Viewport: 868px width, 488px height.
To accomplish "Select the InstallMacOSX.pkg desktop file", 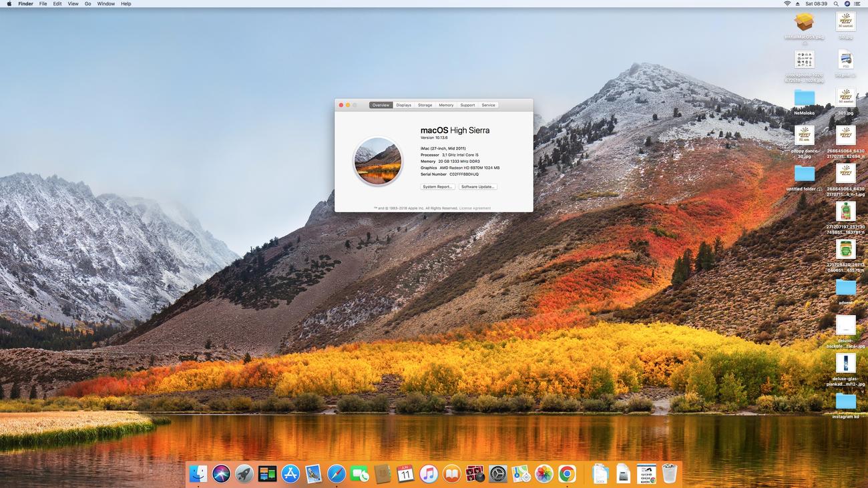I will pyautogui.click(x=804, y=27).
